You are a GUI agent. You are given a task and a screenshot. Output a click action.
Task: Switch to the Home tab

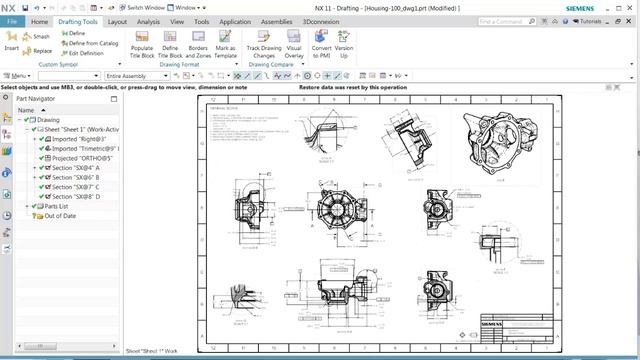[x=40, y=22]
